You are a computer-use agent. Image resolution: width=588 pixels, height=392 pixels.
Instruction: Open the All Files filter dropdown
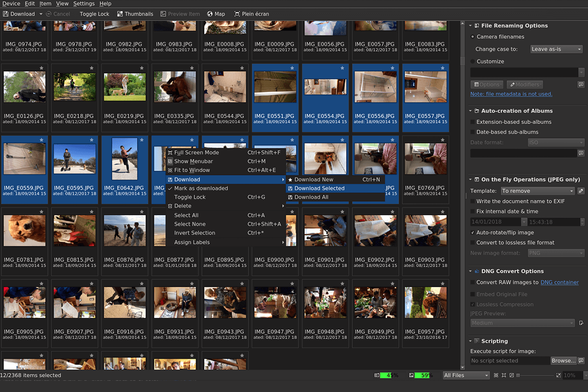pyautogui.click(x=465, y=375)
